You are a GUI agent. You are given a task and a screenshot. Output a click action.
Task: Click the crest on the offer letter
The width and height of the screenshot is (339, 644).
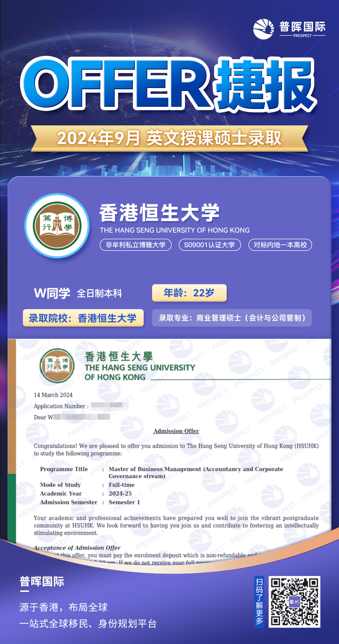tap(57, 366)
